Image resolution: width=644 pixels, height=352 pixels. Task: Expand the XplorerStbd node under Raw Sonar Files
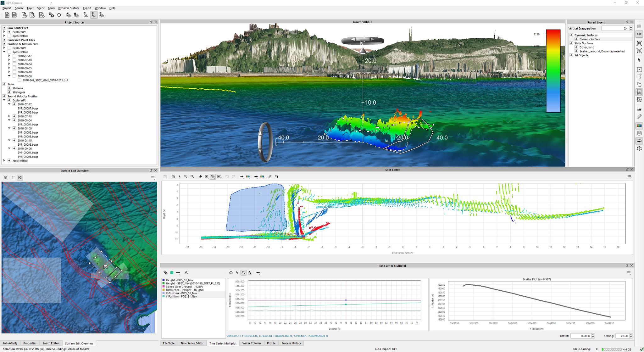tap(4, 36)
